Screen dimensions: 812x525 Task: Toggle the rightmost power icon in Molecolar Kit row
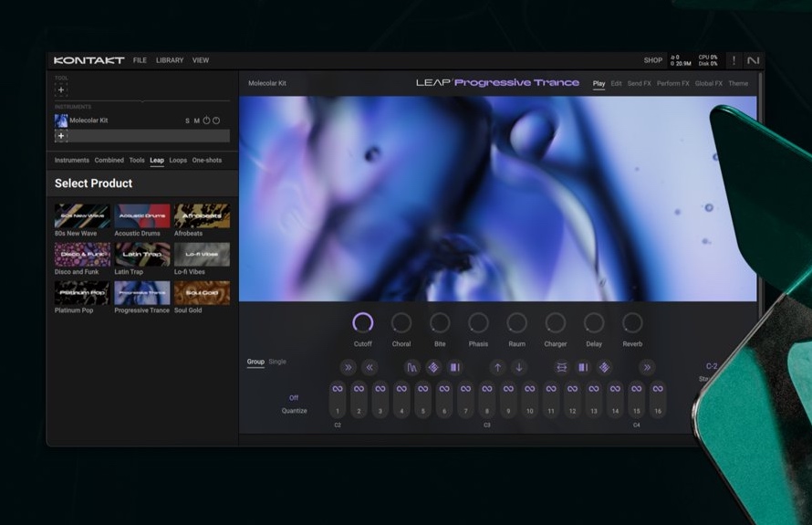(x=216, y=121)
